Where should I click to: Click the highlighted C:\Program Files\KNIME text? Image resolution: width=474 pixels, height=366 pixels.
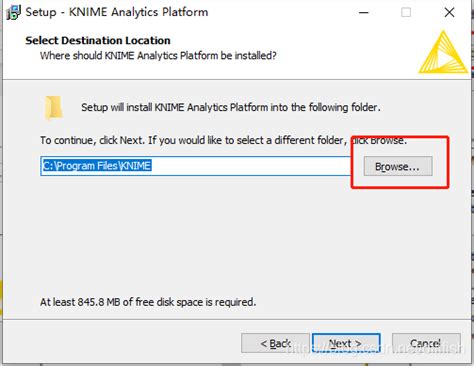click(97, 166)
